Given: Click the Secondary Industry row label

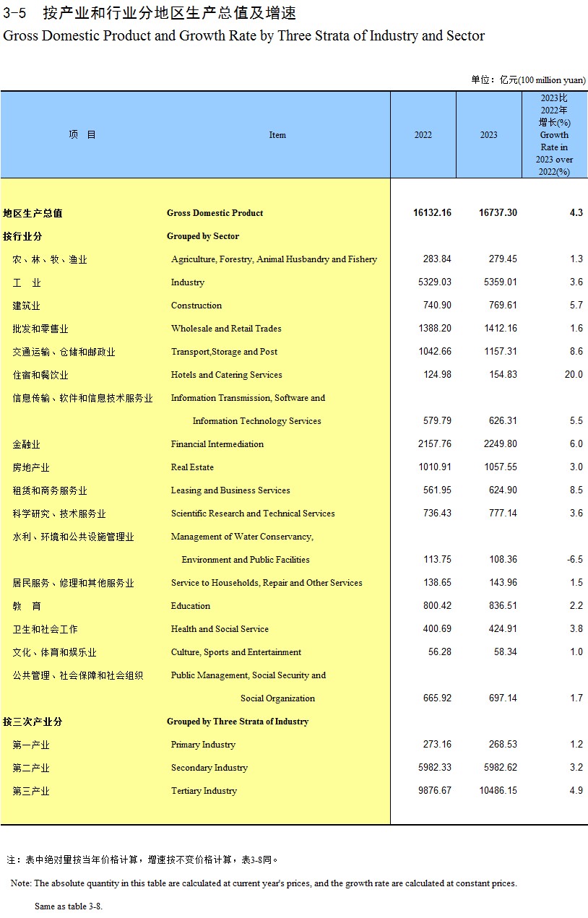Looking at the screenshot, I should pyautogui.click(x=209, y=768).
